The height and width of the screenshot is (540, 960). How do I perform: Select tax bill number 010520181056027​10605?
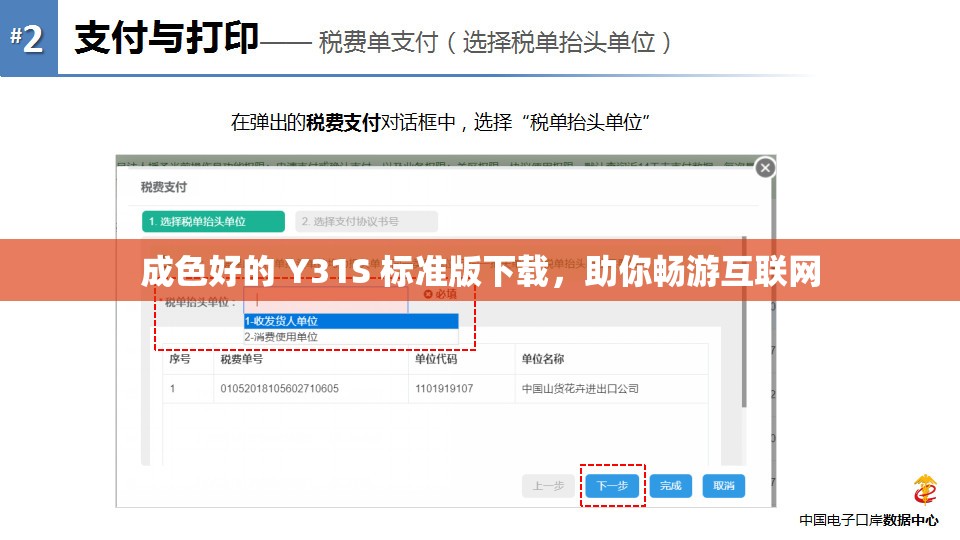(x=279, y=388)
